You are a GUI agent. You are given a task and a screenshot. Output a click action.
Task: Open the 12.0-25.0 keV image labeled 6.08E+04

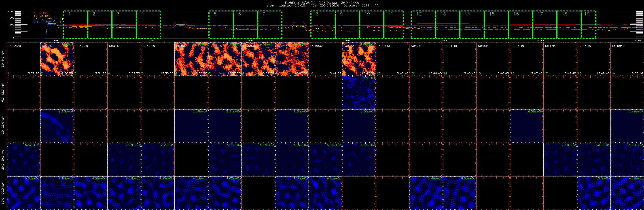point(527,126)
